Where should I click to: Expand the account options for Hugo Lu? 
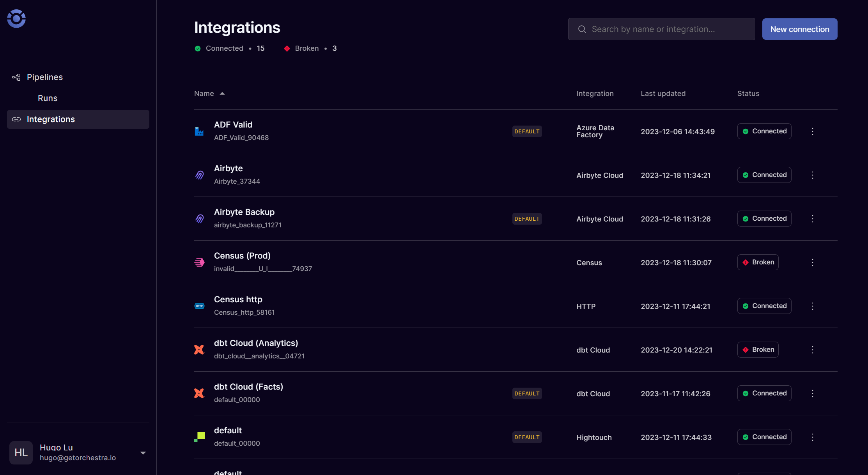(x=143, y=453)
